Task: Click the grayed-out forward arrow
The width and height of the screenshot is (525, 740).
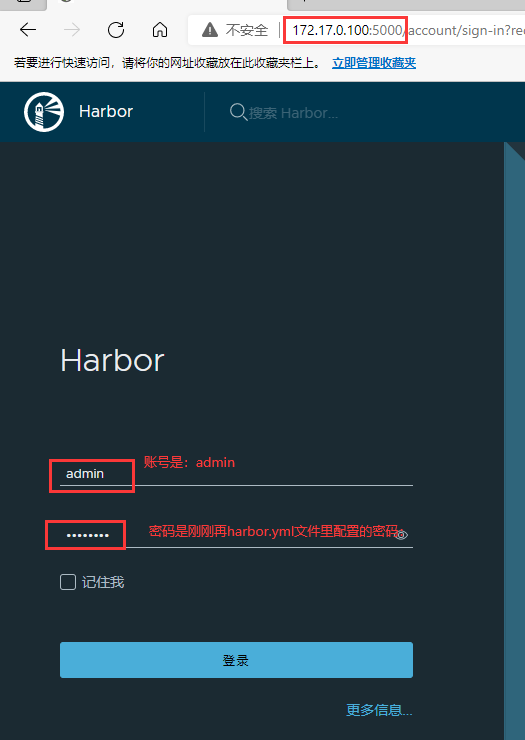Action: (x=72, y=30)
